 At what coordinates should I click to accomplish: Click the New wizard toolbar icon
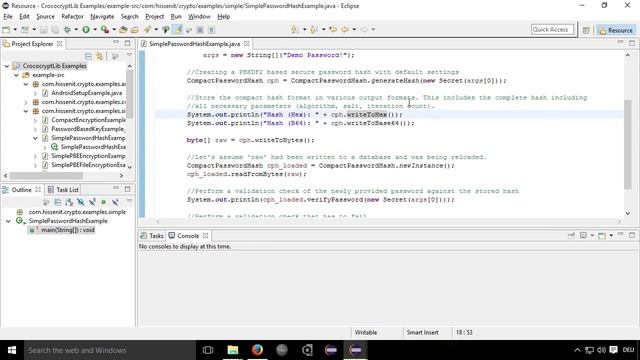click(x=6, y=30)
